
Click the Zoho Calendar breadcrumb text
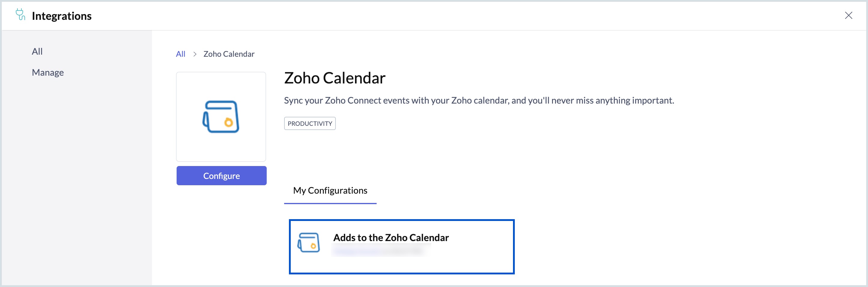[x=229, y=54]
